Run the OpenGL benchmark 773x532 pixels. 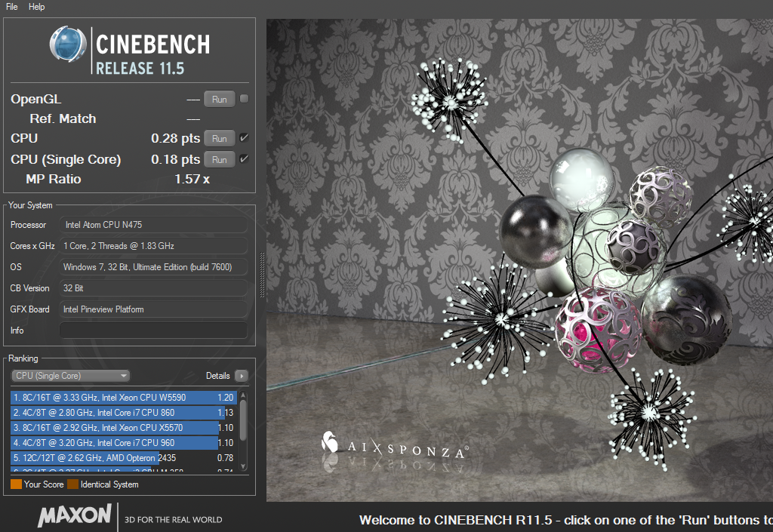pos(220,99)
